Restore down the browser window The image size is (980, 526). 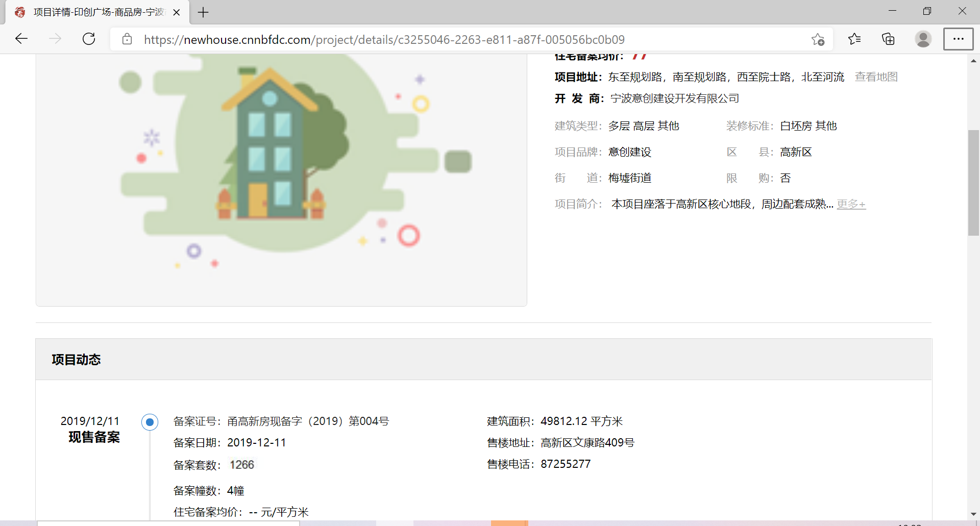[927, 11]
